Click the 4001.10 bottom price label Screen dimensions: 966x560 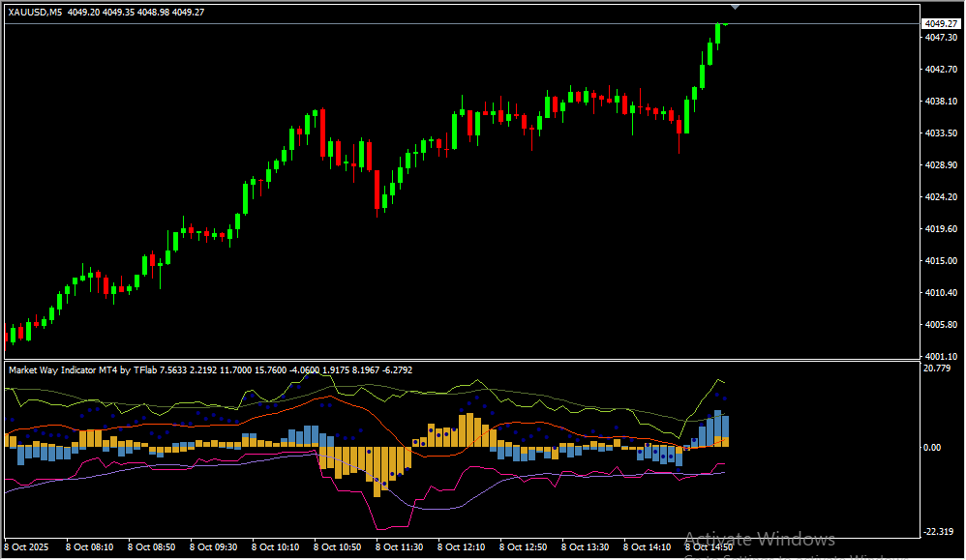(x=939, y=357)
